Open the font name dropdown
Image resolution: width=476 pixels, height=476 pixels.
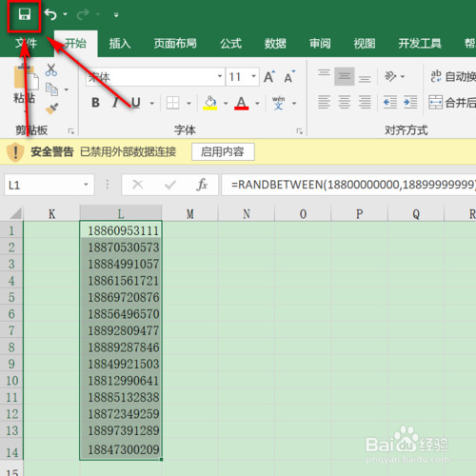coord(220,76)
